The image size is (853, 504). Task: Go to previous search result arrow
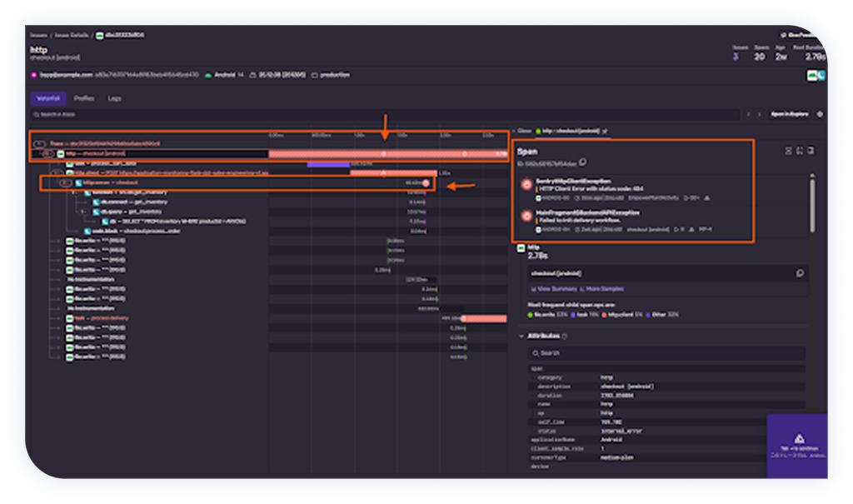pos(749,114)
